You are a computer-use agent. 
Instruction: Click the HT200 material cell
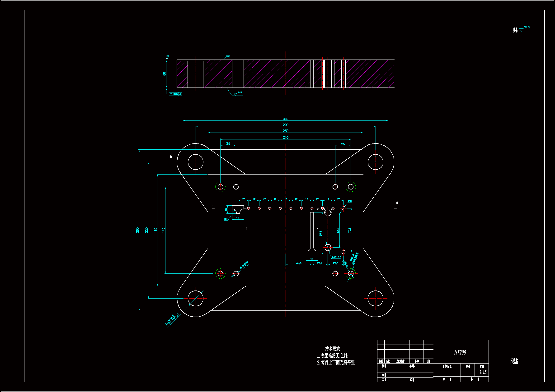460,352
